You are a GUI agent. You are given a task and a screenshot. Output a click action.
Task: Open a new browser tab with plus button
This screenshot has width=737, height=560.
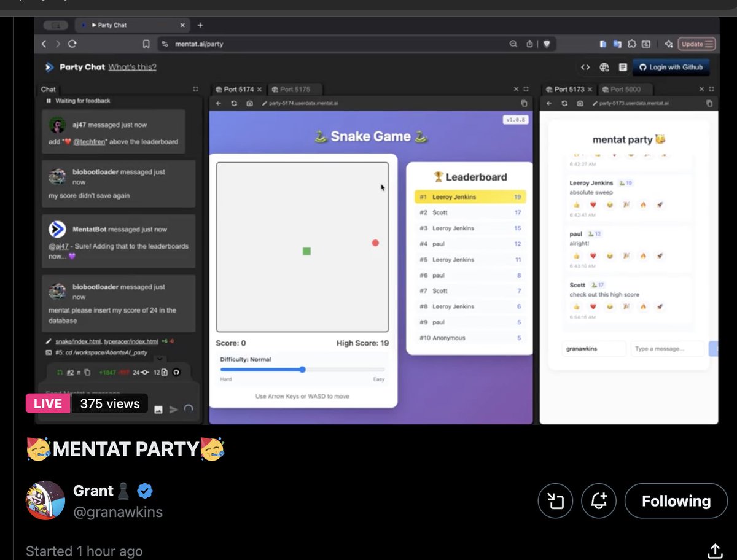pos(200,25)
